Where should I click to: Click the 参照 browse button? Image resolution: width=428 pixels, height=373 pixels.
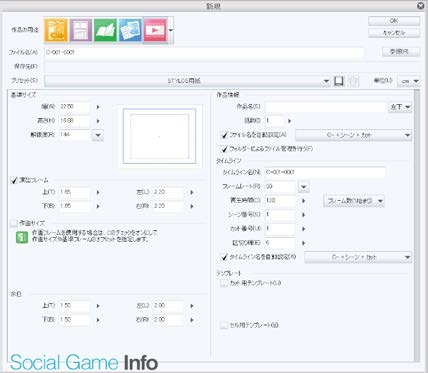400,52
